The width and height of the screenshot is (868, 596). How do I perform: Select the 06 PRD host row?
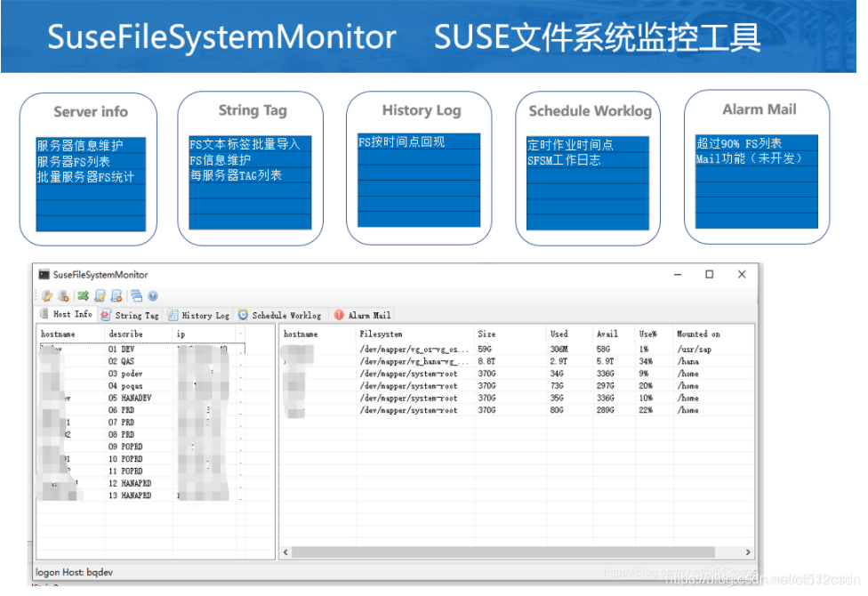[141, 410]
